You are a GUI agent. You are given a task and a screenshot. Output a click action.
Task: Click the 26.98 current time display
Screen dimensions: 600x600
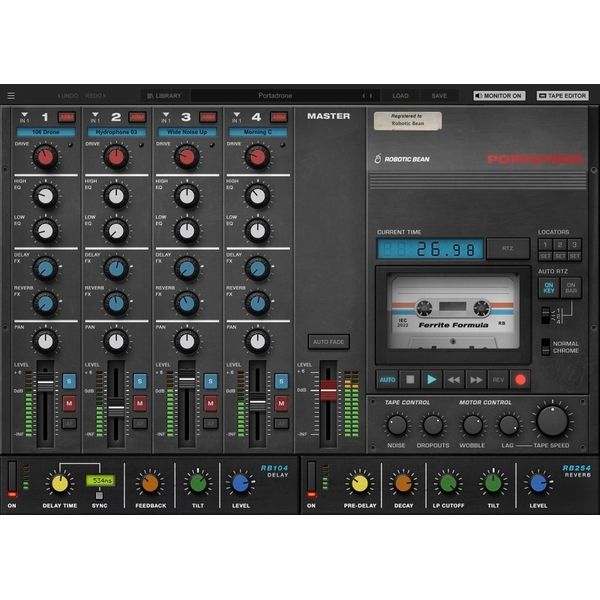pyautogui.click(x=430, y=249)
